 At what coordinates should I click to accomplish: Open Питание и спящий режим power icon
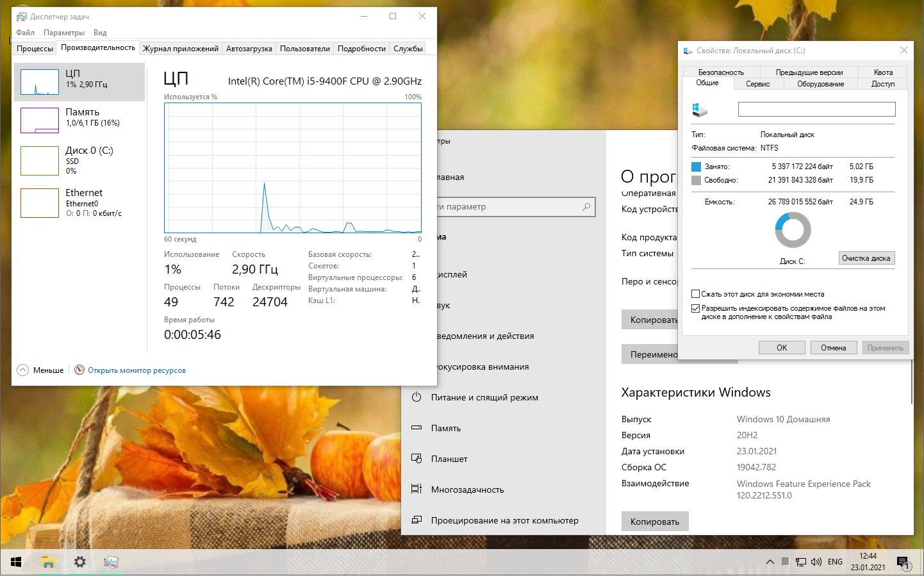417,397
